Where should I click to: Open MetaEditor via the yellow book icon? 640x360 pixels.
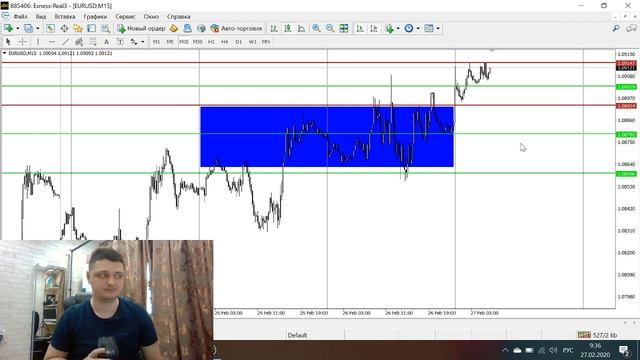click(x=174, y=28)
